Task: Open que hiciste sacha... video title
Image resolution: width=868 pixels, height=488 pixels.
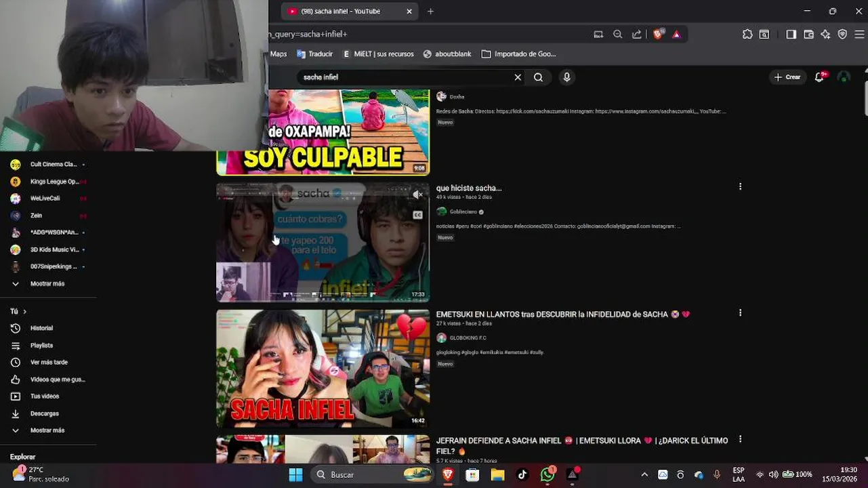Action: [x=469, y=188]
